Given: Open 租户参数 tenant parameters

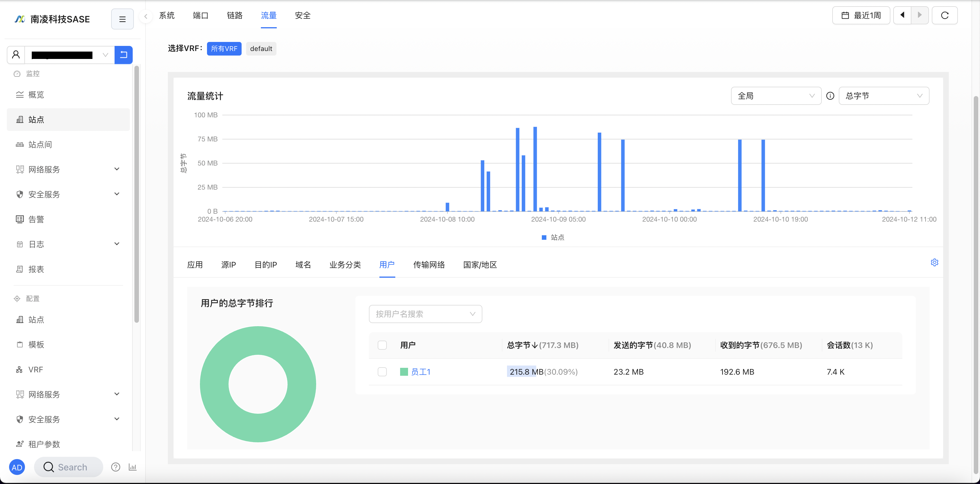Looking at the screenshot, I should pyautogui.click(x=68, y=444).
